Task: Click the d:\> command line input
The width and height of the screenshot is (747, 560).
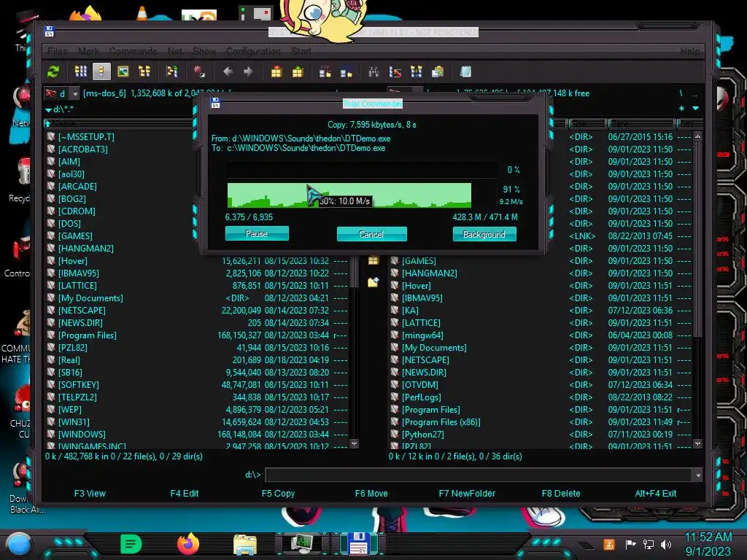Action: tap(479, 475)
